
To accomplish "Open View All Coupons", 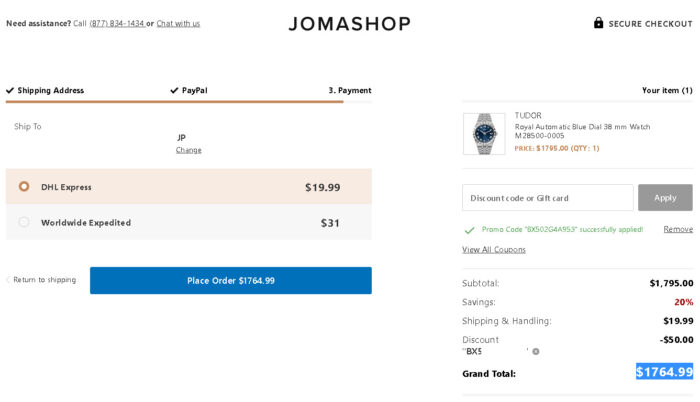I will coord(493,249).
